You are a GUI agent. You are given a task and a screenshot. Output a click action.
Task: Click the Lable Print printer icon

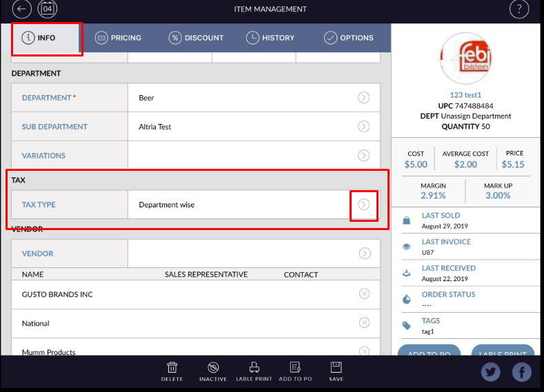click(x=254, y=371)
